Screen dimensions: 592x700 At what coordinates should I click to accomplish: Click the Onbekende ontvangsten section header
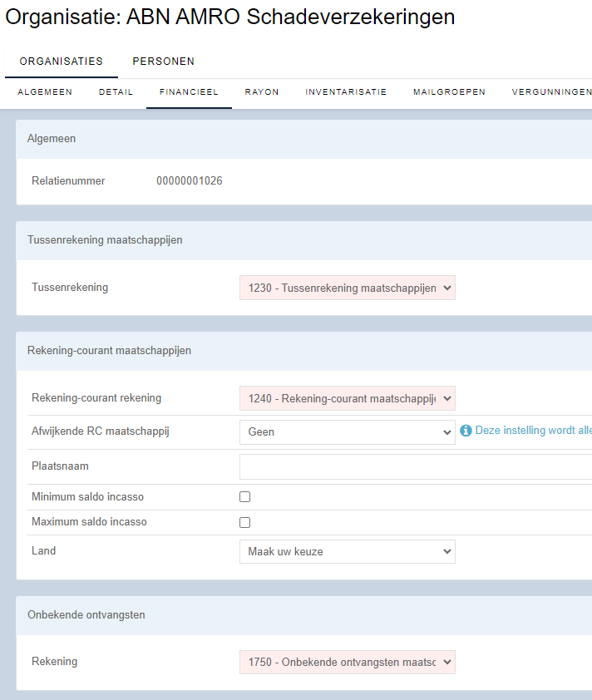point(304,615)
